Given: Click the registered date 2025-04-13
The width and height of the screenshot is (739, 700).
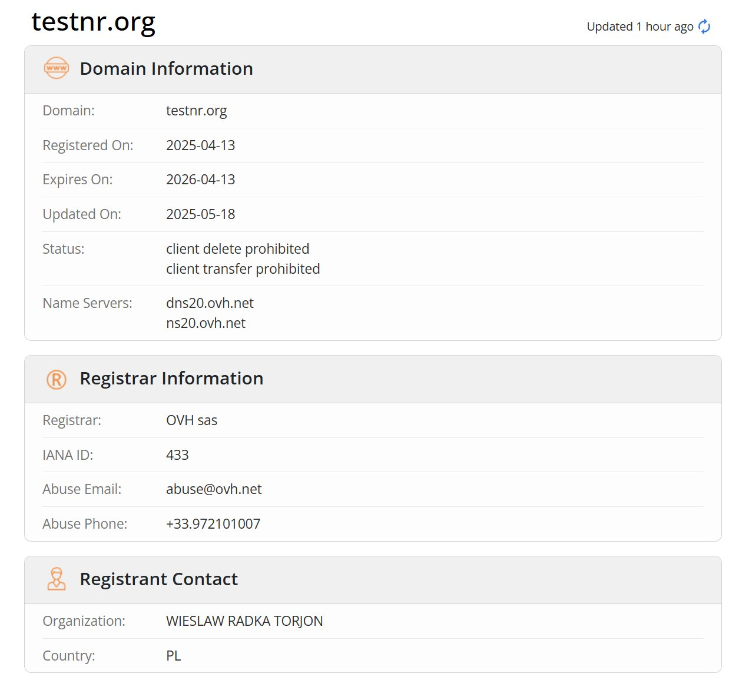Looking at the screenshot, I should coord(200,145).
